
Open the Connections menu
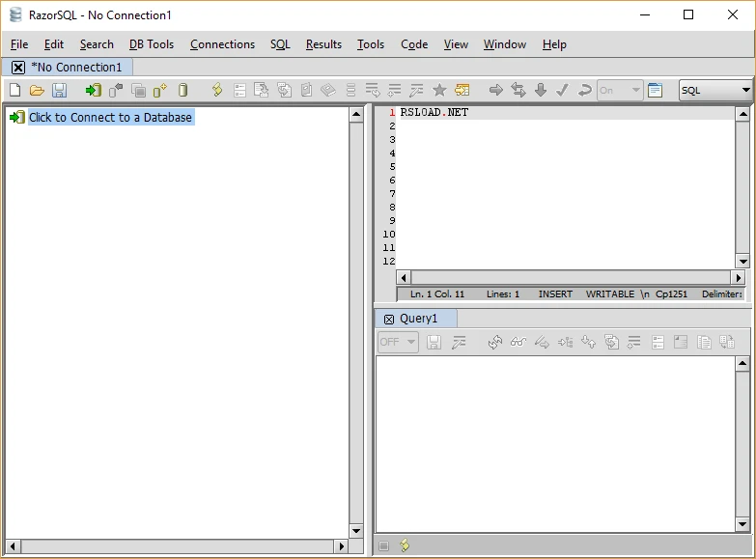point(222,44)
